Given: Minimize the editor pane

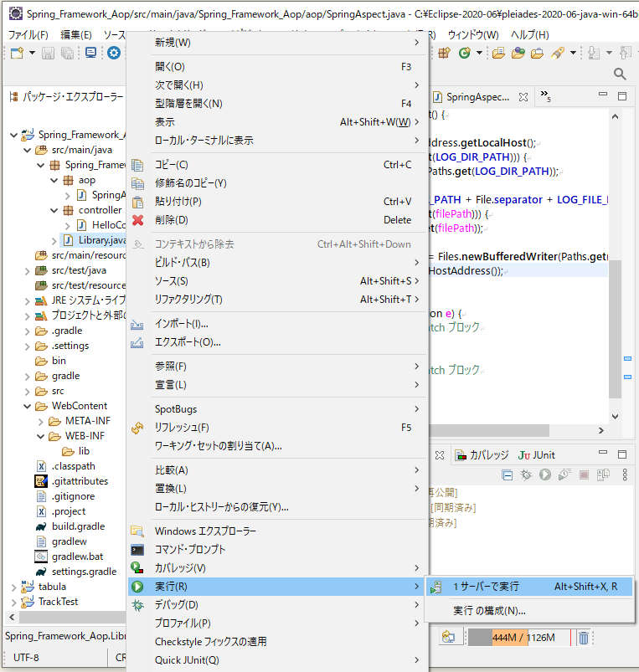Looking at the screenshot, I should (603, 94).
